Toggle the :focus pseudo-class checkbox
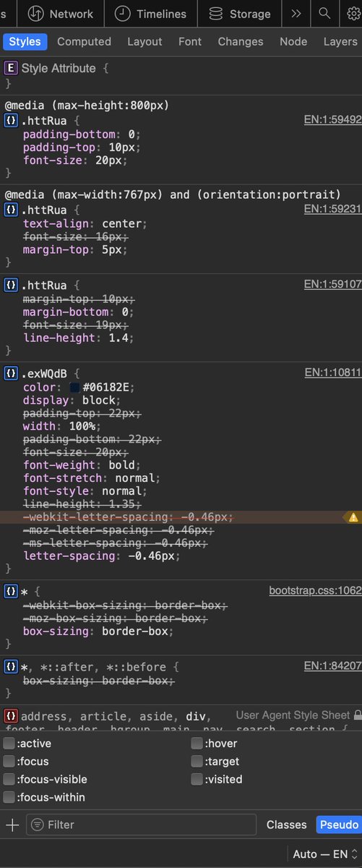The height and width of the screenshot is (868, 362). pyautogui.click(x=9, y=762)
